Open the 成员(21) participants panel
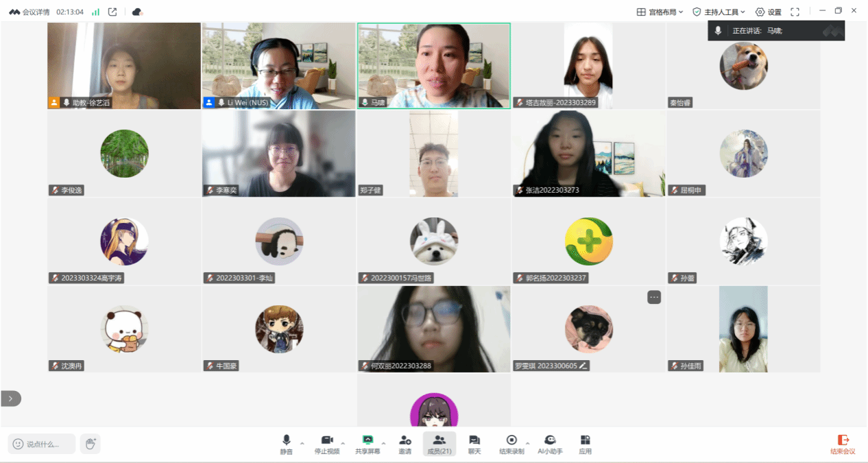868x463 pixels. tap(439, 443)
